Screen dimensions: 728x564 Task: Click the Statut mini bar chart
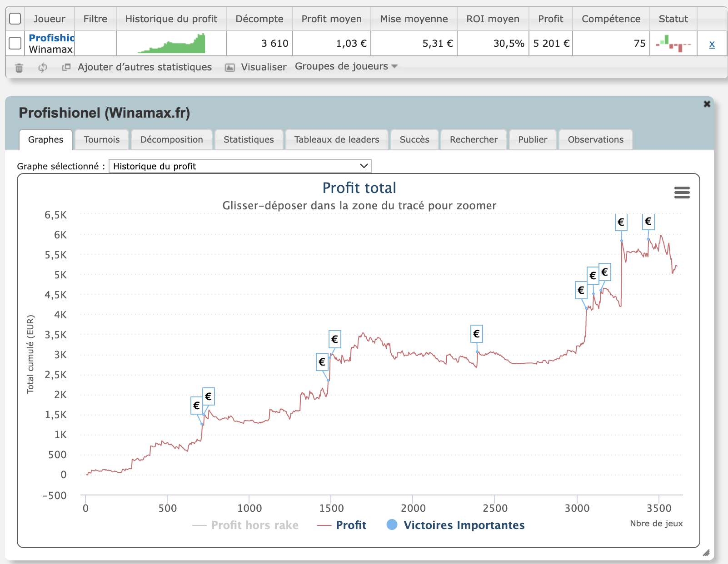click(x=673, y=44)
